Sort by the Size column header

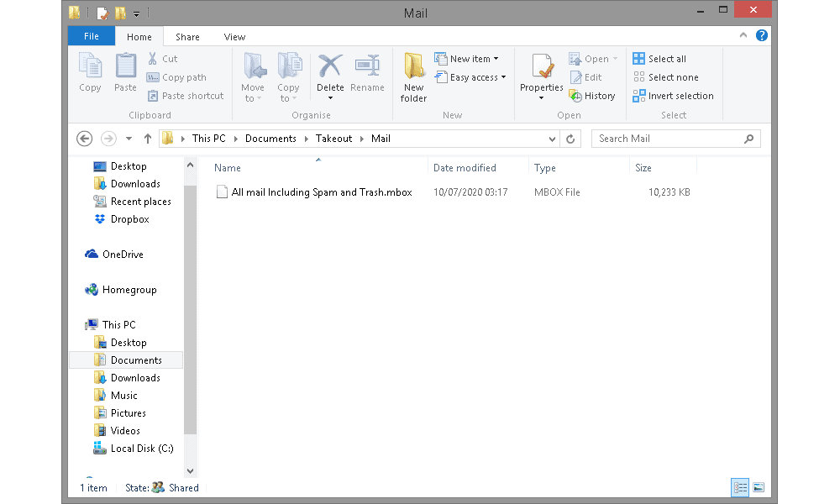click(643, 168)
